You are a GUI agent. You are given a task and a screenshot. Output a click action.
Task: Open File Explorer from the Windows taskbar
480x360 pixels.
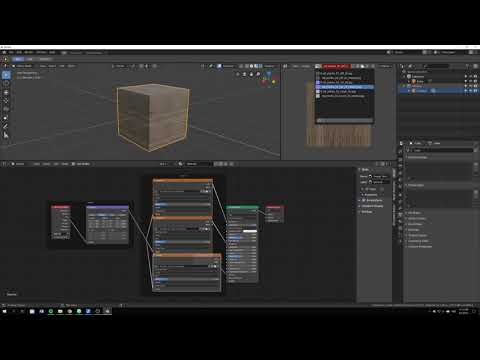pyautogui.click(x=60, y=311)
